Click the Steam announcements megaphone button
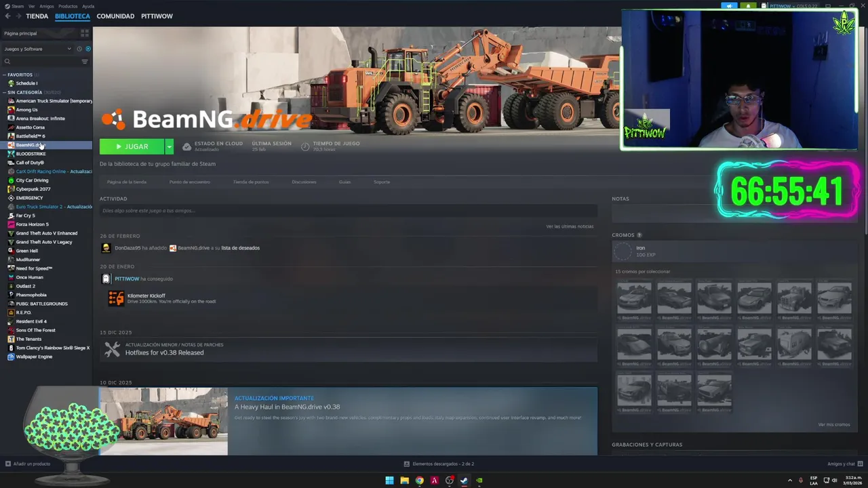 pyautogui.click(x=729, y=6)
